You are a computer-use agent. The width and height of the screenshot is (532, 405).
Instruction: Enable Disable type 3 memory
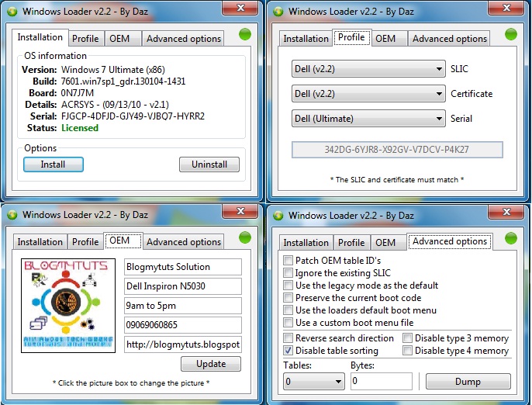407,338
